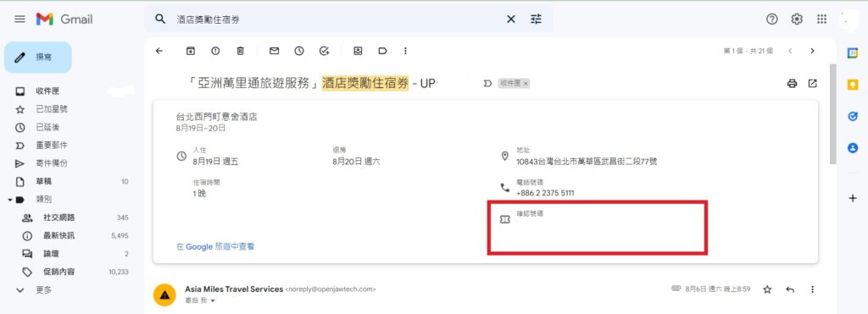The width and height of the screenshot is (868, 314).
Task: Expand recipient details arrow next to 寄給 我
Action: pyautogui.click(x=212, y=301)
